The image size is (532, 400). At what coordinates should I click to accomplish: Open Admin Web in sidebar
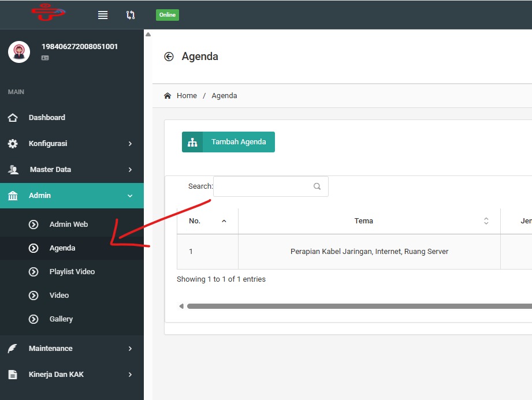(x=68, y=225)
